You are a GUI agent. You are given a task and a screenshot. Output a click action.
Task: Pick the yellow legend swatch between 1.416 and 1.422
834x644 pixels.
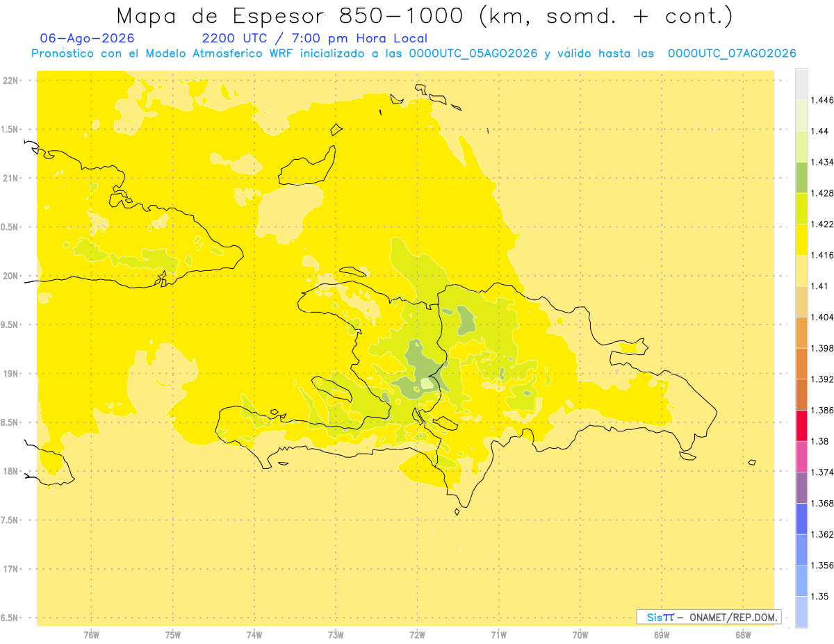click(801, 239)
